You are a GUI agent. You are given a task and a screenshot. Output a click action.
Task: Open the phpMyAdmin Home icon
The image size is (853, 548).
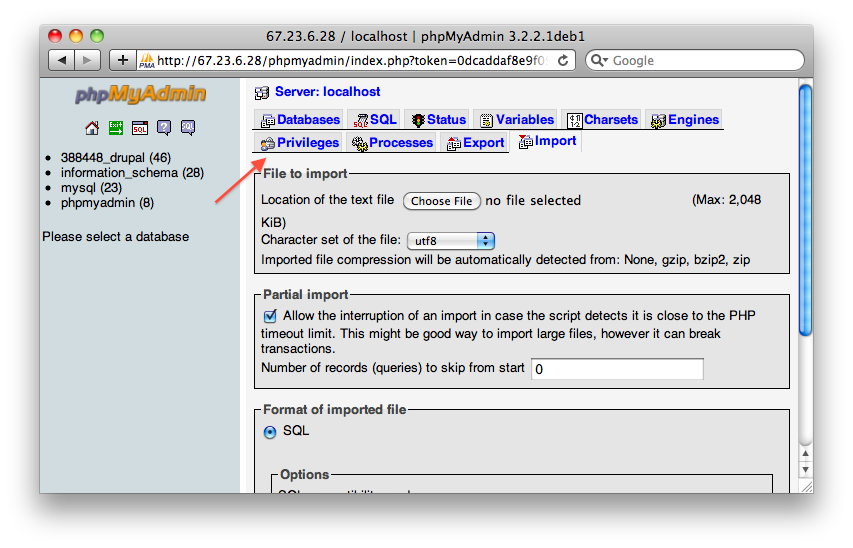92,128
